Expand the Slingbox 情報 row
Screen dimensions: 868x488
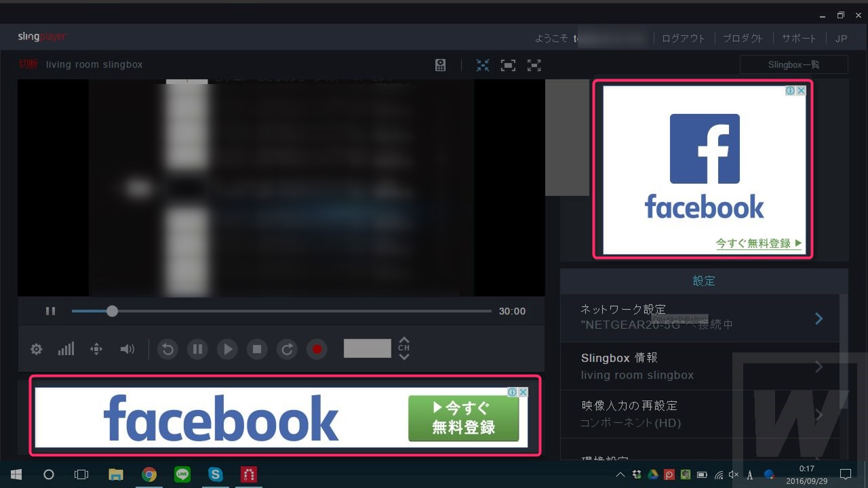pyautogui.click(x=700, y=366)
